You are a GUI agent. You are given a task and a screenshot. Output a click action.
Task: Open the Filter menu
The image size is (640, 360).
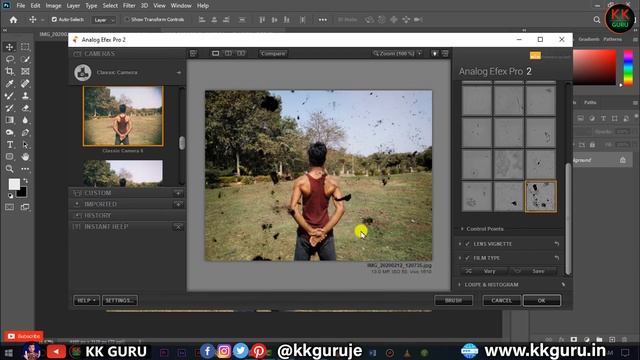tap(129, 6)
